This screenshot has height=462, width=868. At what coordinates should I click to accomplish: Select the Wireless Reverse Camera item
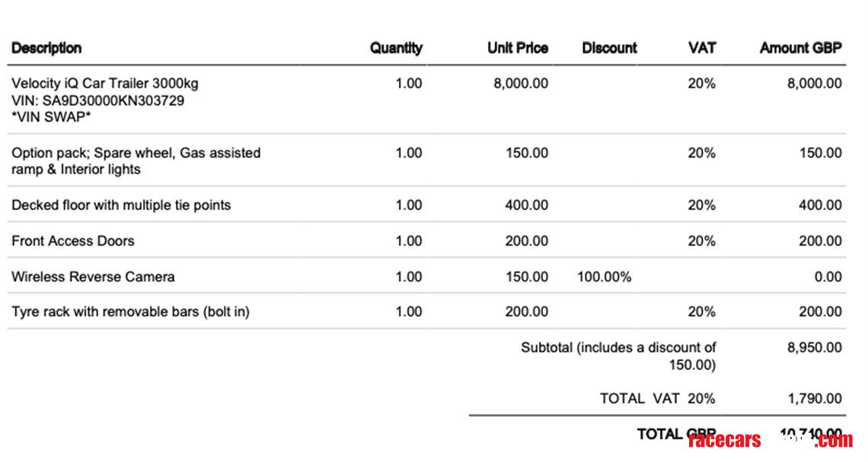coord(93,276)
